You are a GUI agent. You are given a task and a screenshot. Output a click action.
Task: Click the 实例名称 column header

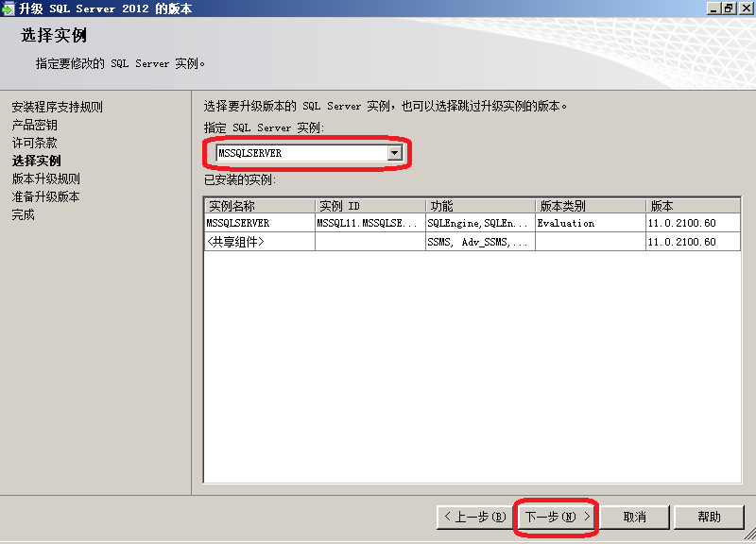tap(260, 206)
